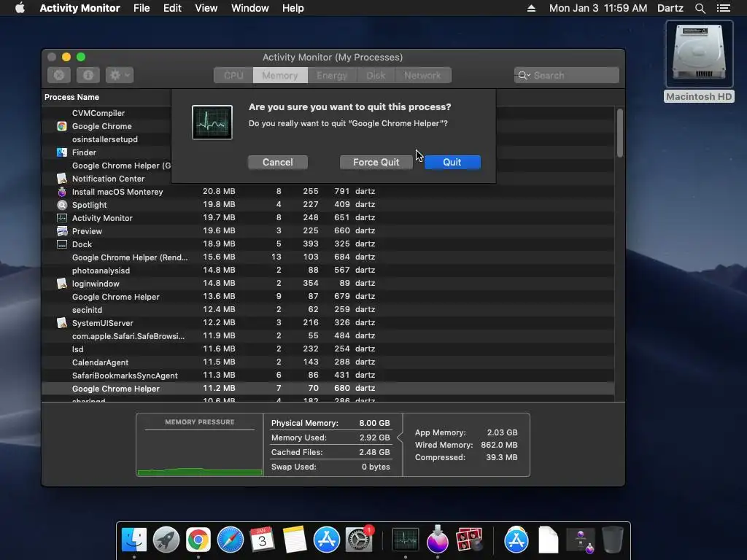Select the osinstallersetupd process
This screenshot has width=747, height=560.
[x=107, y=139]
